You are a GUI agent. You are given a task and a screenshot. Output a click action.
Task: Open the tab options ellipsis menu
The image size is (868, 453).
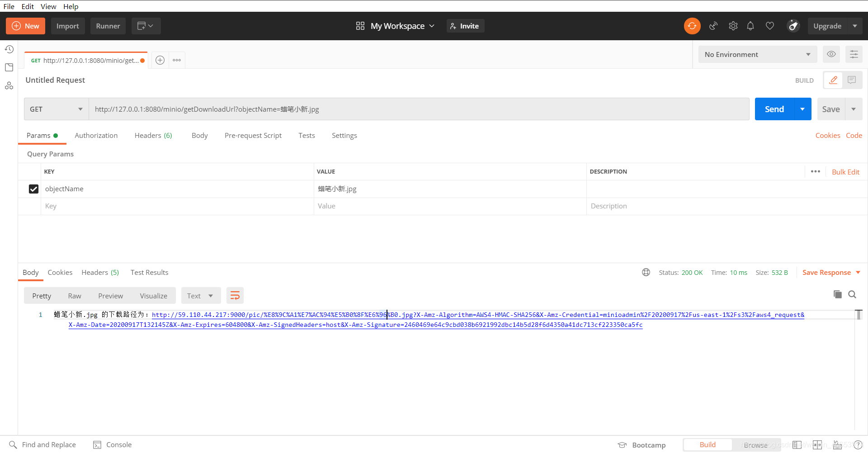[177, 60]
